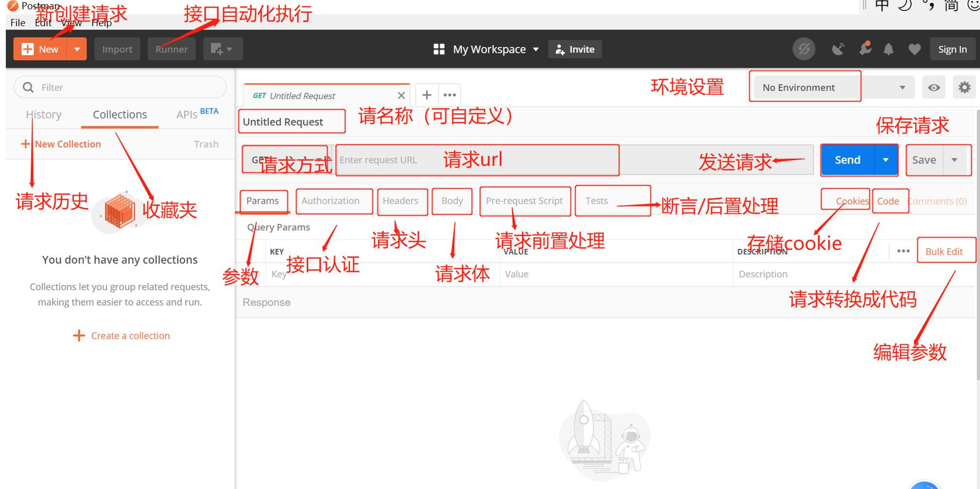Open the Comments (0) link
Viewport: 980px width, 489px height.
coord(938,201)
